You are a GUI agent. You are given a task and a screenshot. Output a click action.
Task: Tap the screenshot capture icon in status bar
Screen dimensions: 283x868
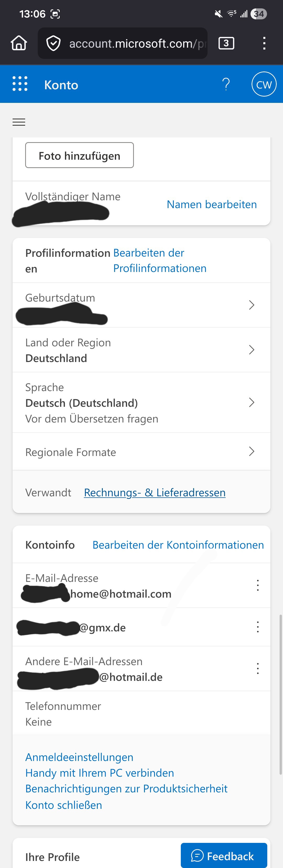point(55,14)
